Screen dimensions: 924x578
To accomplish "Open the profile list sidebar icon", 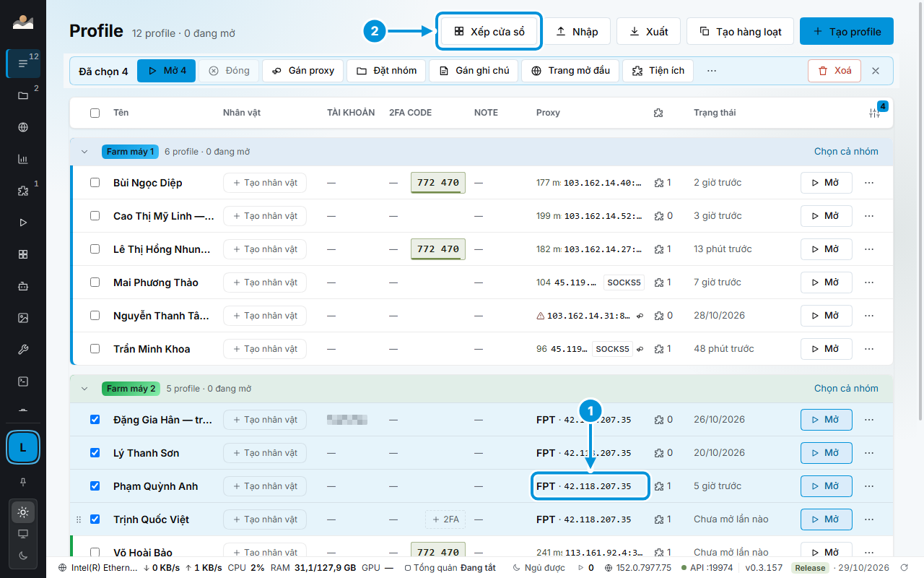I will (23, 64).
